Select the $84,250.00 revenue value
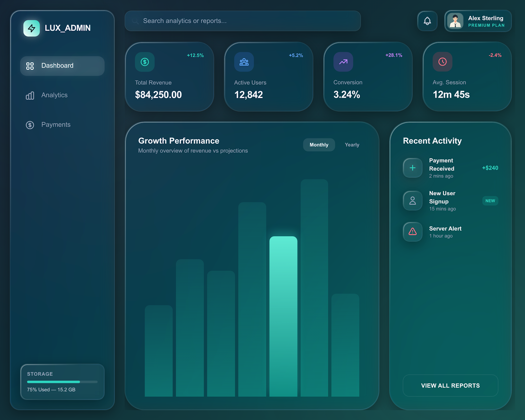 (x=158, y=95)
